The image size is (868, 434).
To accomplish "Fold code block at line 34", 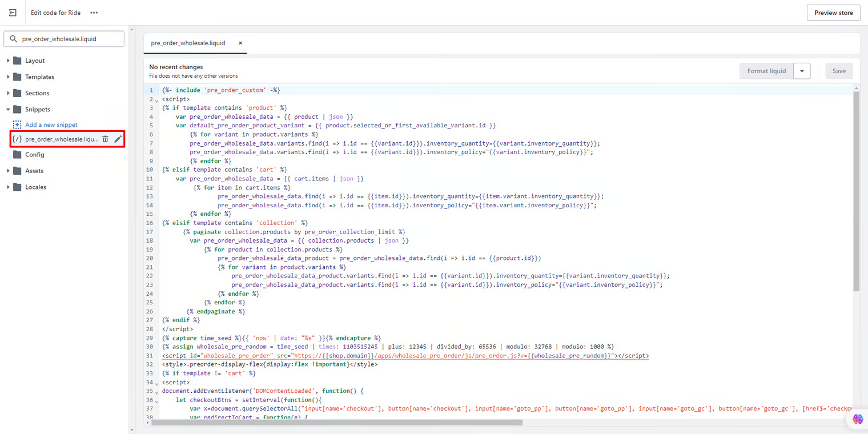I will pos(156,383).
